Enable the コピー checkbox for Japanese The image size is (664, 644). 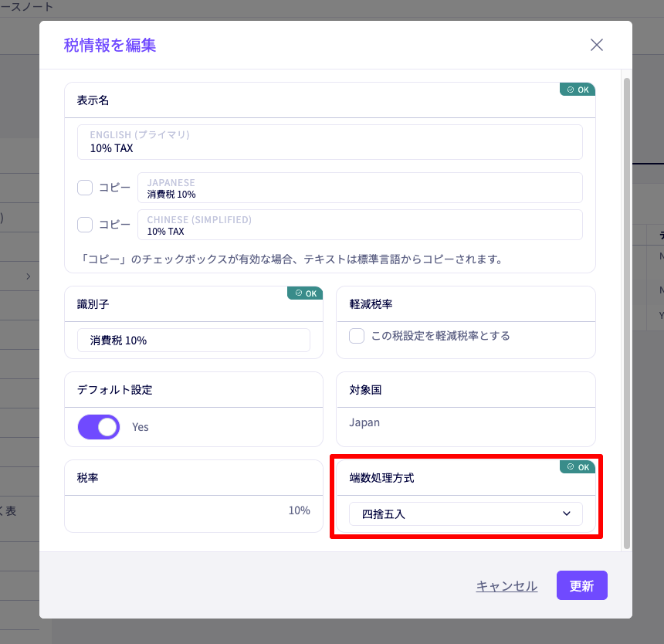pyautogui.click(x=85, y=188)
